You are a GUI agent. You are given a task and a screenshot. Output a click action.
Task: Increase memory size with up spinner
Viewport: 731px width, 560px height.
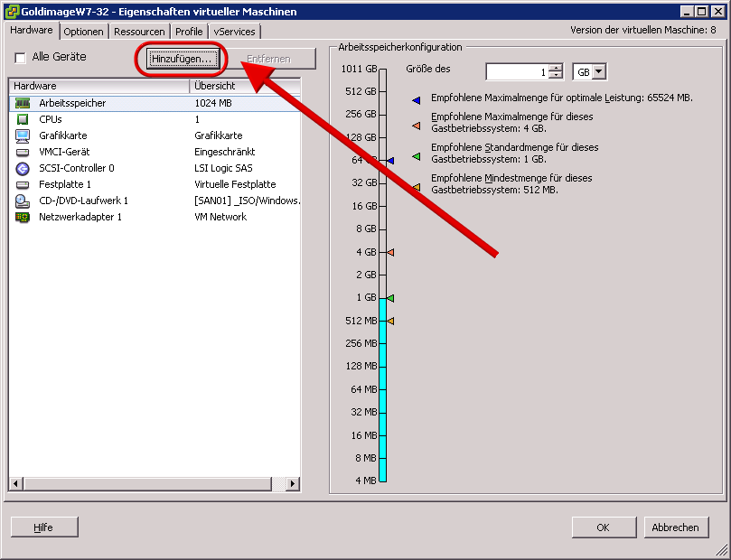(556, 68)
